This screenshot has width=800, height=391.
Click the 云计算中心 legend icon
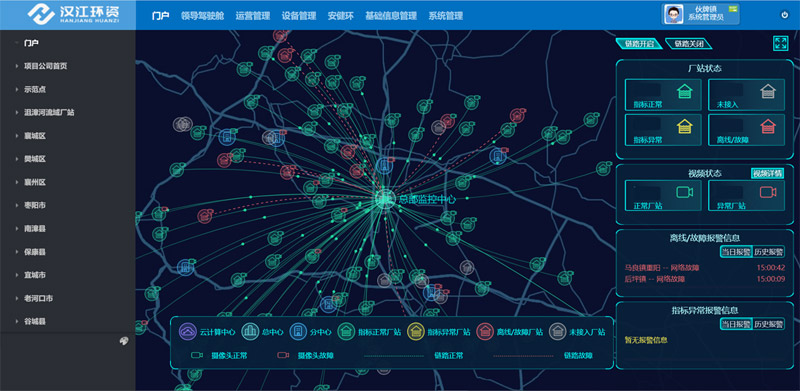(x=188, y=332)
